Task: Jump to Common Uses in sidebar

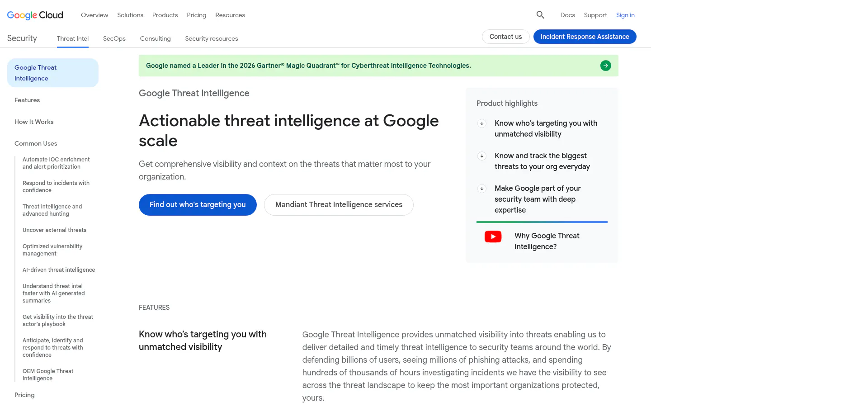Action: [x=36, y=143]
